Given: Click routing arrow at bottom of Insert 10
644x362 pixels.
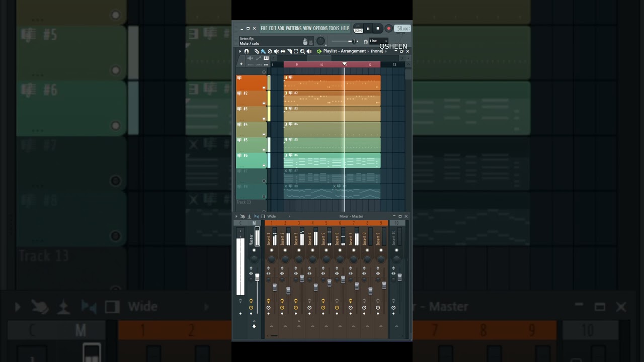Looking at the screenshot, I should point(396,326).
